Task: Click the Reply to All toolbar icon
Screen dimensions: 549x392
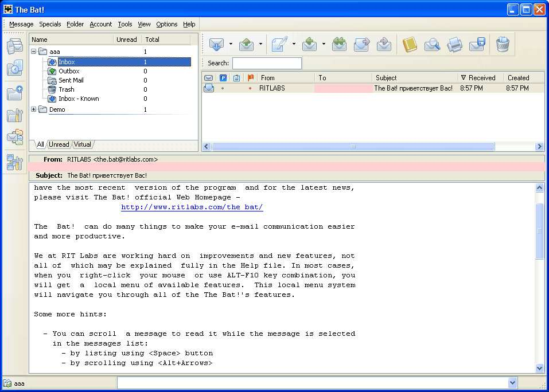Action: pos(339,44)
